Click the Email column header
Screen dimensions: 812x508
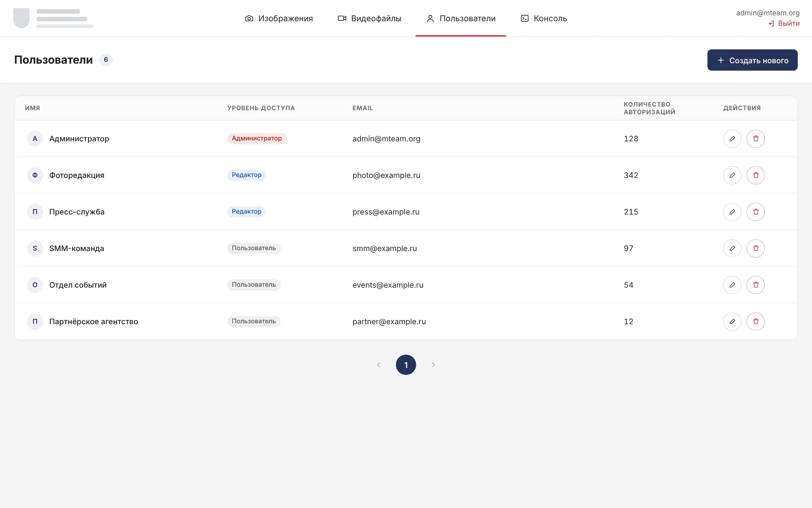[x=363, y=108]
